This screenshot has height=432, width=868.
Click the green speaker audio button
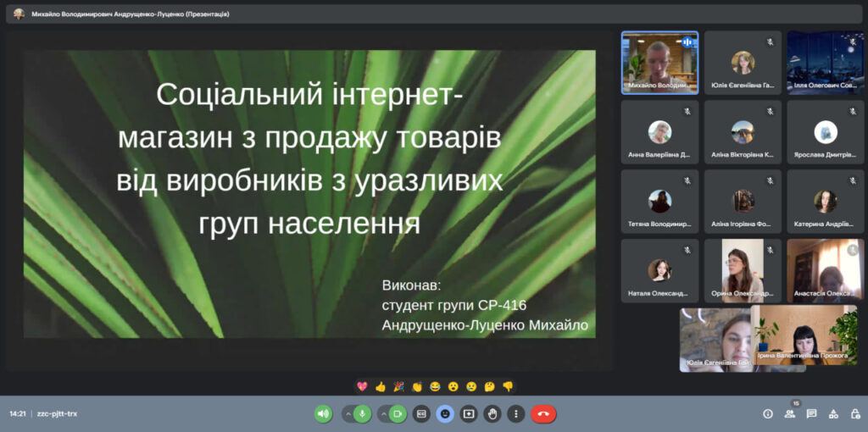coord(323,414)
